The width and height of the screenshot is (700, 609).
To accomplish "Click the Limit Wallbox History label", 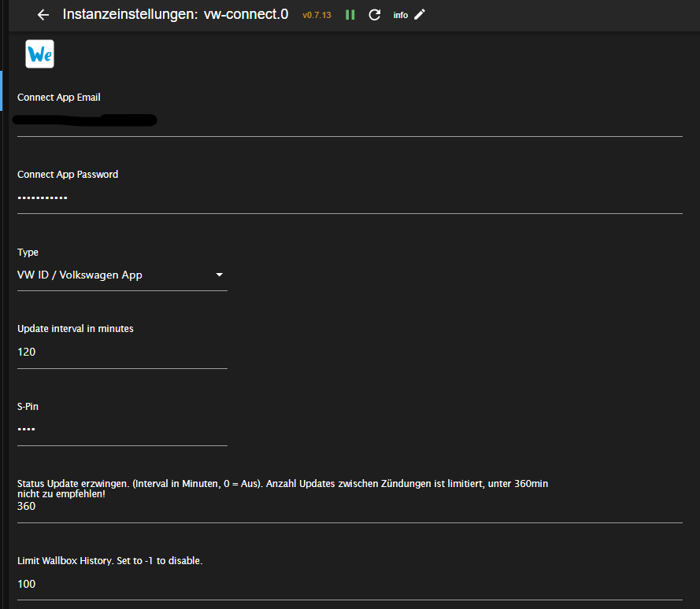I will 109,561.
